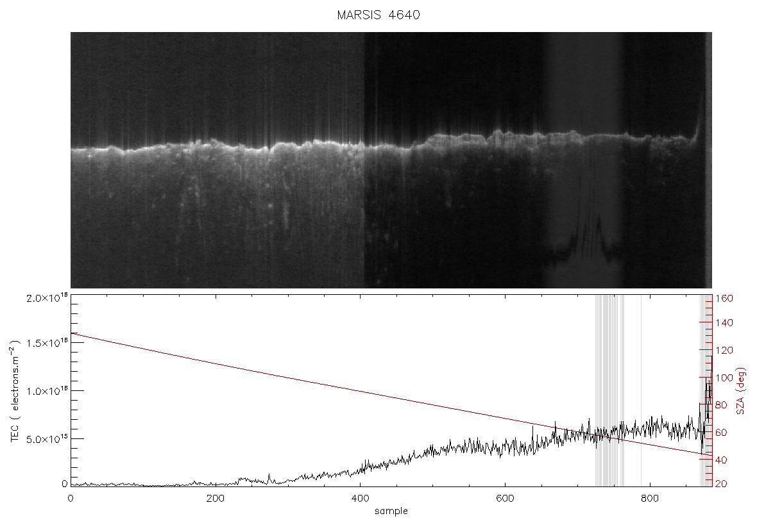
Task: Click x-axis tick label 400
Action: click(360, 498)
